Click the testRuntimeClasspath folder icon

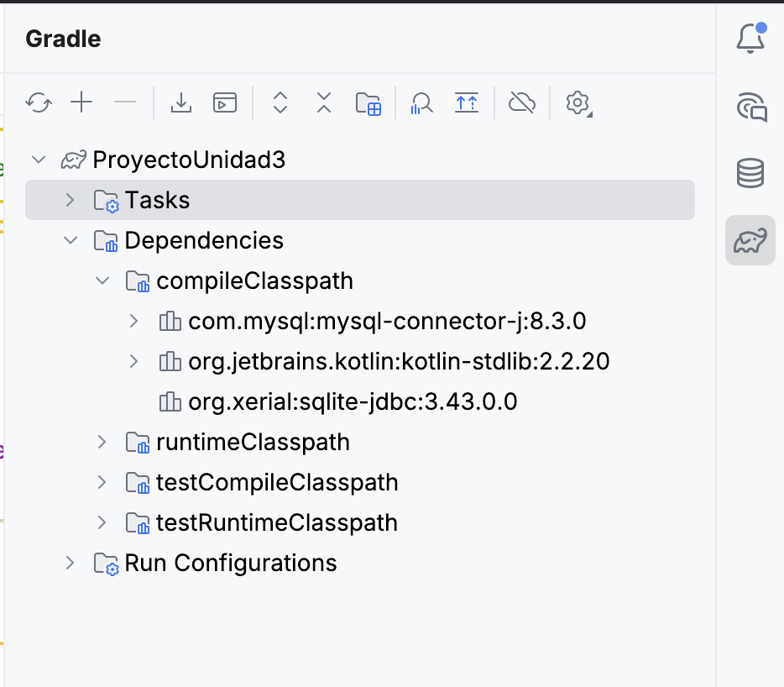(138, 523)
